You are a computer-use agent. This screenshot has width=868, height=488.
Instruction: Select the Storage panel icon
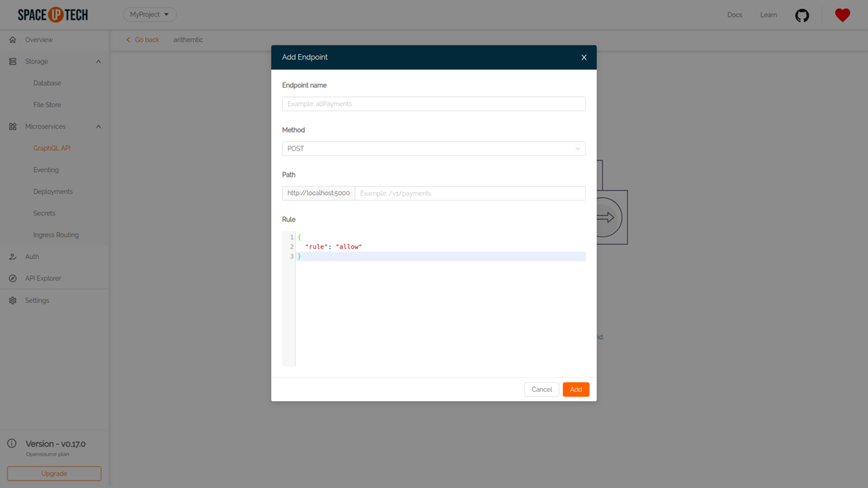coord(12,61)
